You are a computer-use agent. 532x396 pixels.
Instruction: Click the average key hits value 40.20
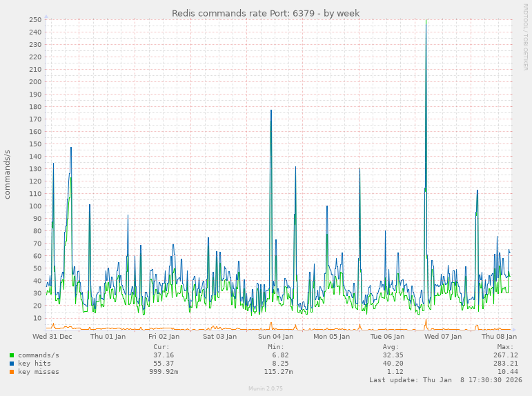tap(393, 364)
